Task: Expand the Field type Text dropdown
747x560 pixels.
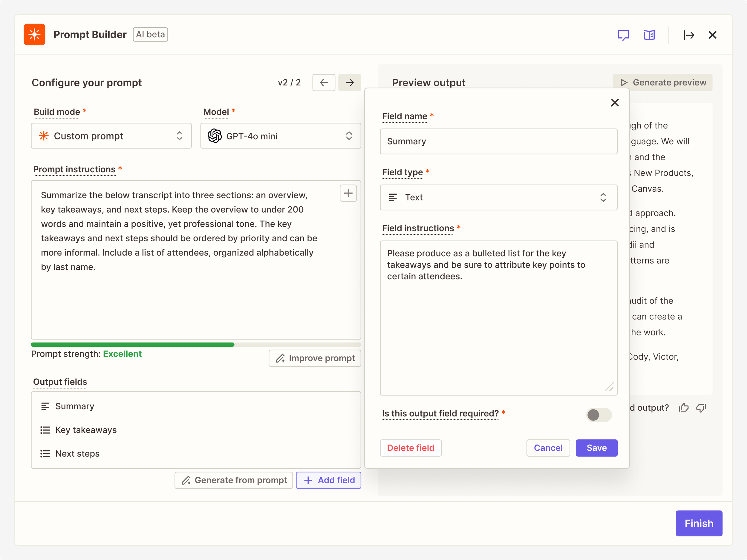Action: pos(498,197)
